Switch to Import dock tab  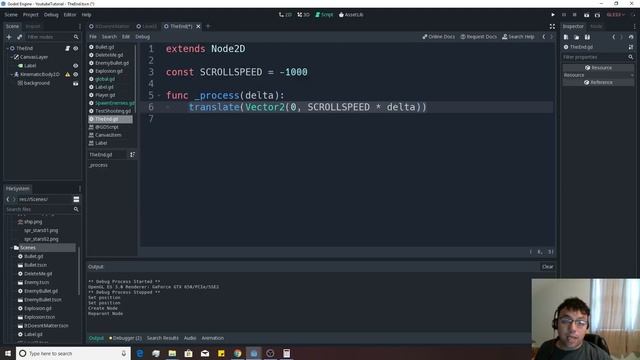[x=33, y=26]
